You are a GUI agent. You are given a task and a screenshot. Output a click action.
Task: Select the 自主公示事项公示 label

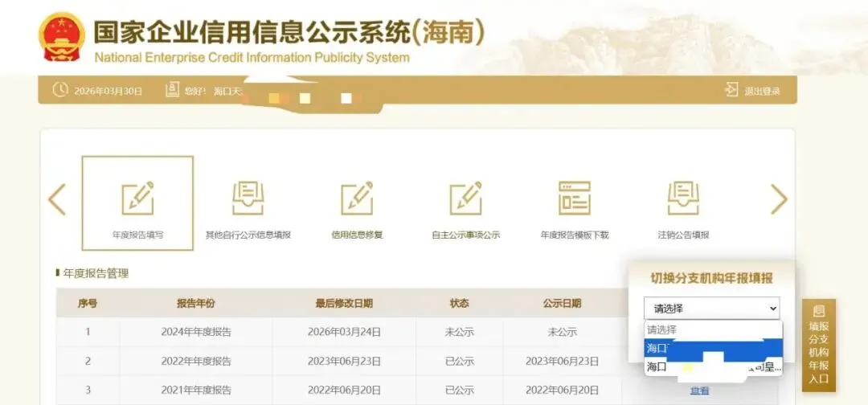click(466, 235)
